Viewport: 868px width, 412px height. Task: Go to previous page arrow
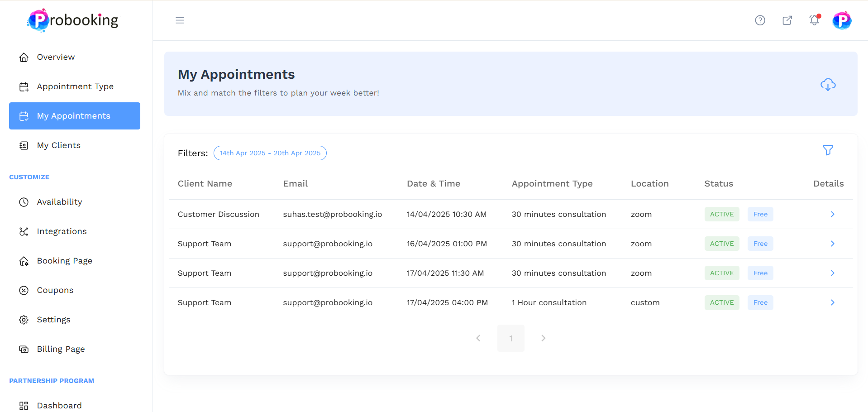click(478, 338)
